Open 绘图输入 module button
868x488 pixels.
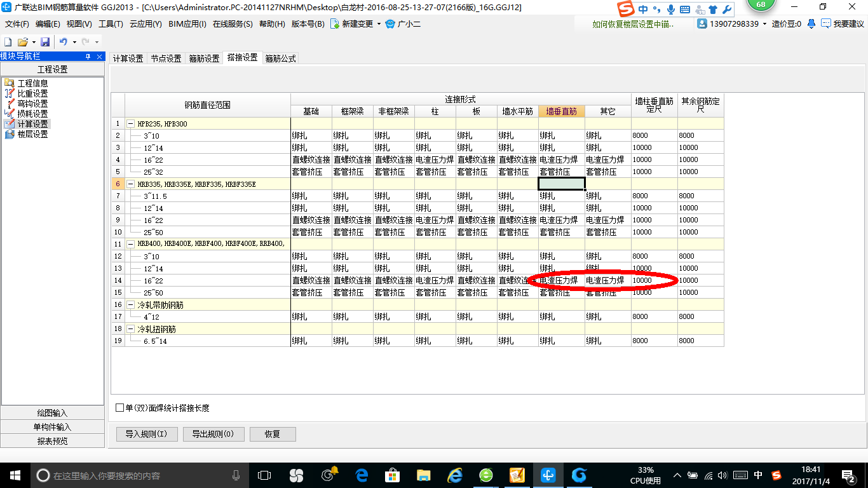click(52, 413)
